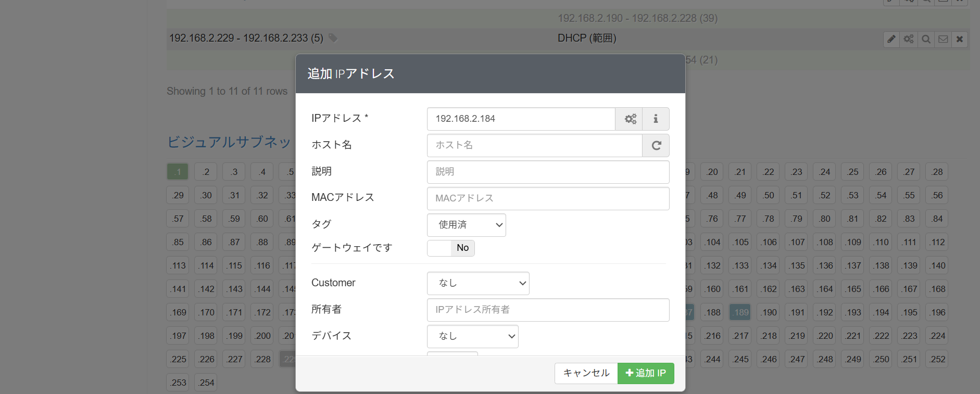Open the タグ dropdown showing 使用済
This screenshot has height=394, width=980.
[x=467, y=225]
